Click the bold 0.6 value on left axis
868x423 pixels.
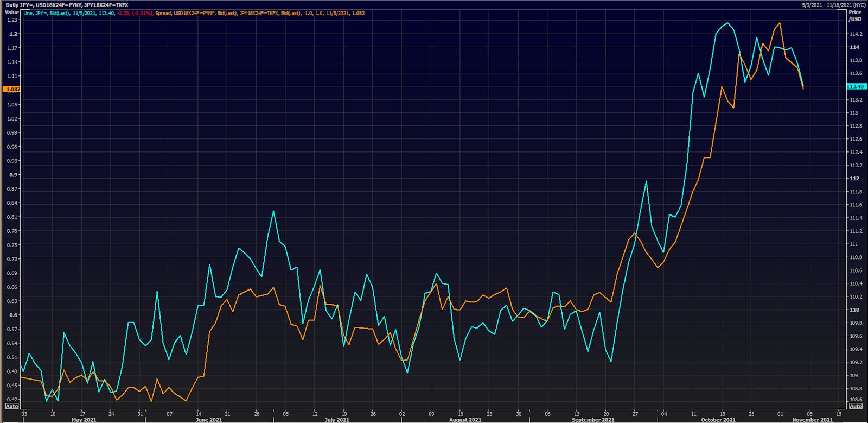coord(14,315)
